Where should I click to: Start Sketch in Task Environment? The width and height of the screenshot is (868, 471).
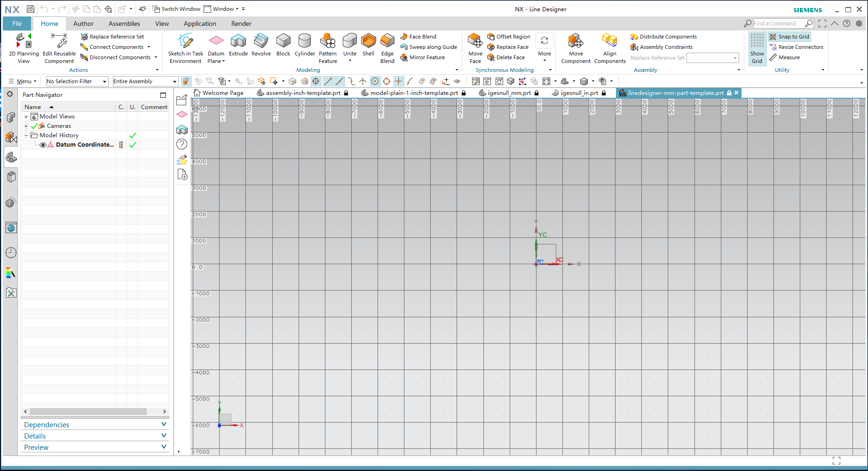pyautogui.click(x=186, y=48)
